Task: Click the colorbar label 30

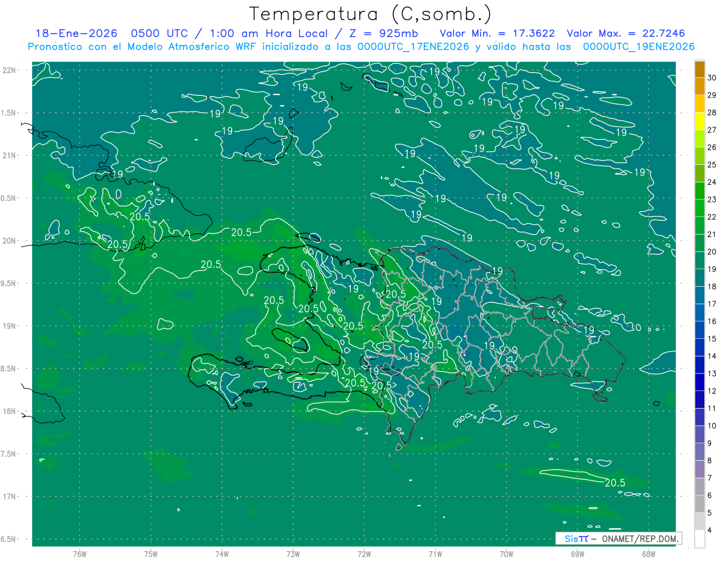Action: [712, 78]
